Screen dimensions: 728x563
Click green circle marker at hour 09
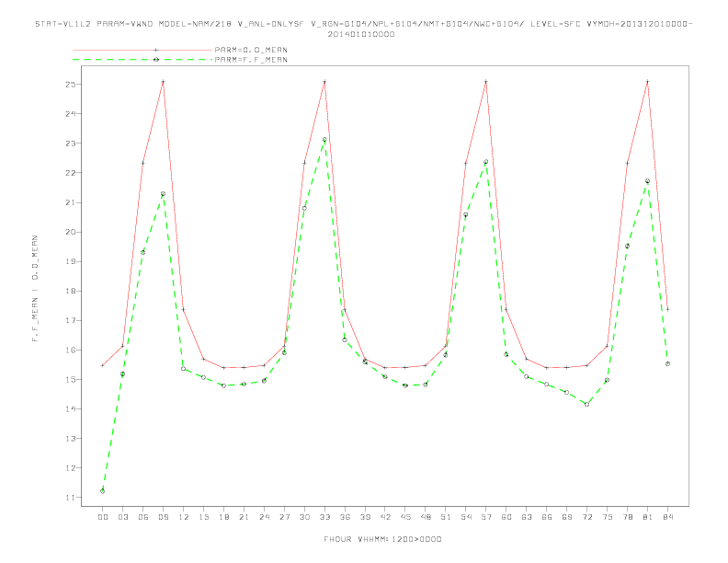coord(163,194)
